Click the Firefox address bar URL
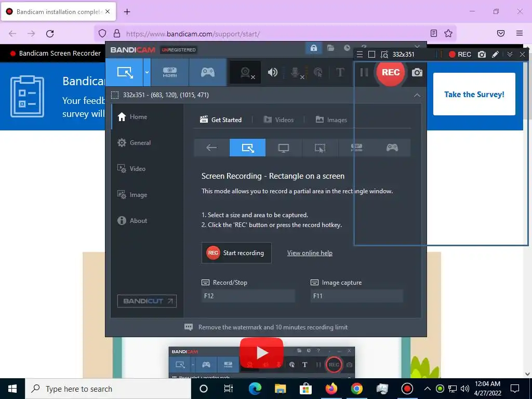The height and width of the screenshot is (399, 532). click(193, 34)
